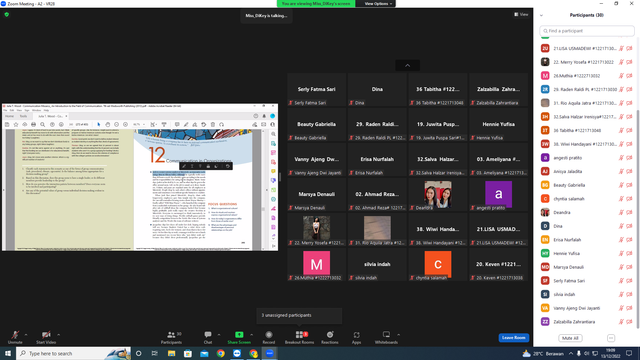The image size is (640, 360).
Task: Click the blue Leave Room button
Action: (513, 338)
